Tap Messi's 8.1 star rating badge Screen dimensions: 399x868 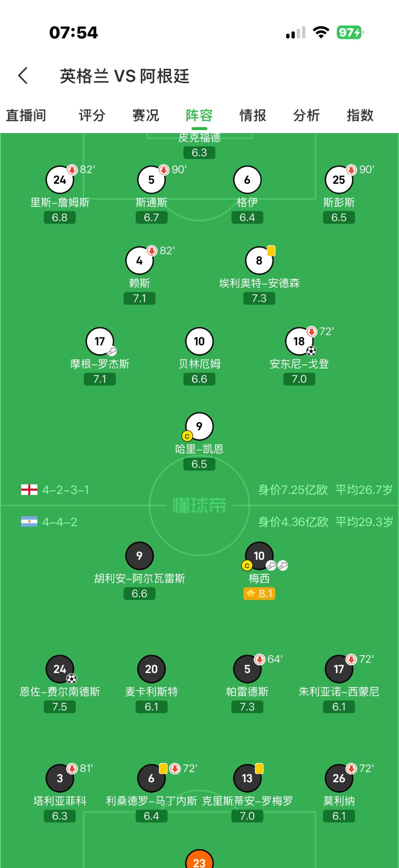point(259,594)
